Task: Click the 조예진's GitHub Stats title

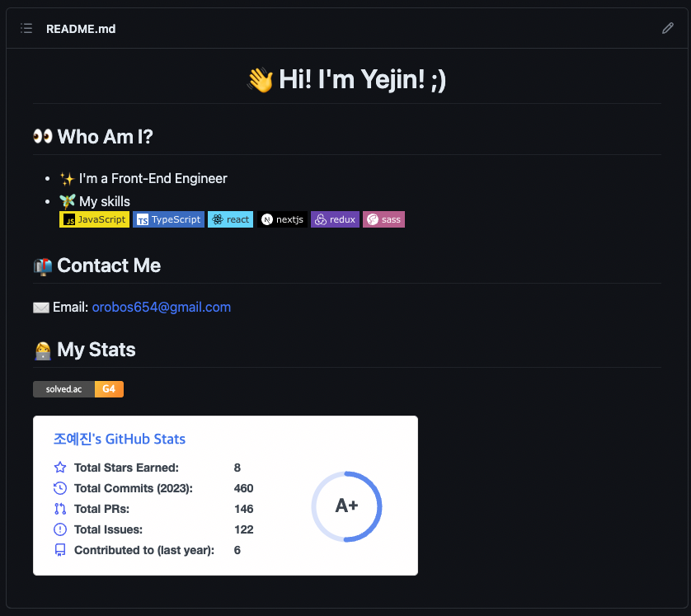Action: (x=120, y=439)
